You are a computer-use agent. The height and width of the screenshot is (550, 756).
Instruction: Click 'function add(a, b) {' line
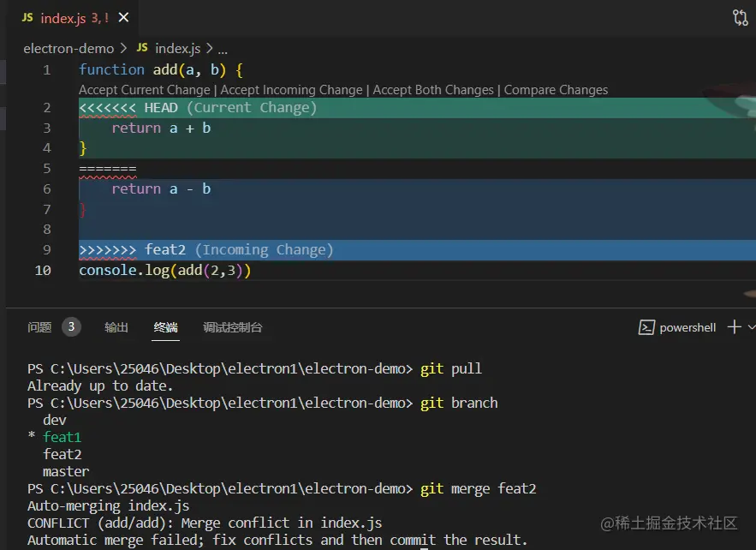point(161,70)
